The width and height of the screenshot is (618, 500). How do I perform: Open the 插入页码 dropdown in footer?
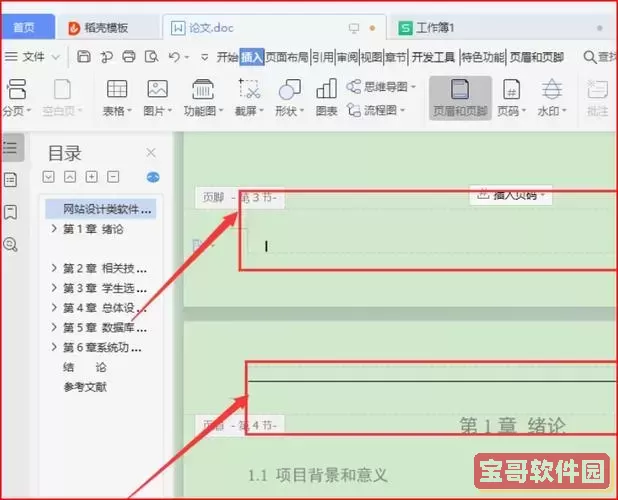(511, 195)
